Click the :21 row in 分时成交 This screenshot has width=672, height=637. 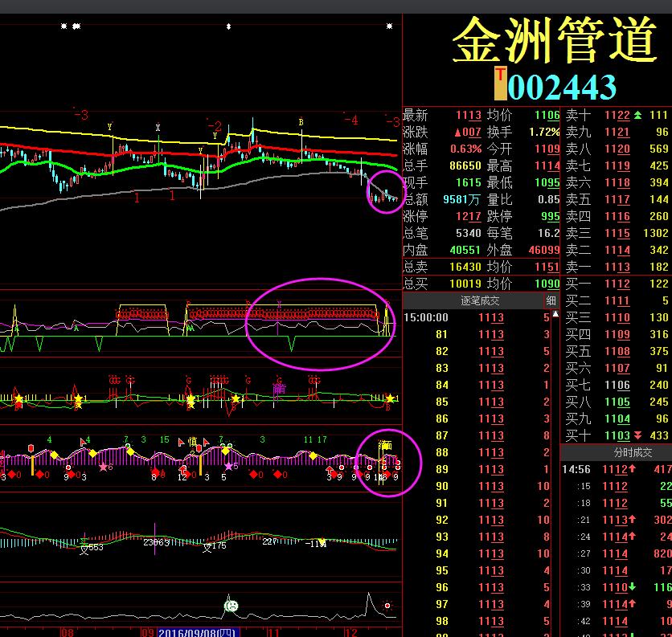[x=617, y=520]
